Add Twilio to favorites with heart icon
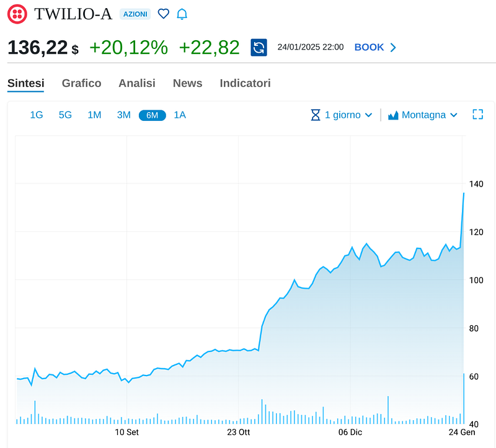The height and width of the screenshot is (448, 496). pos(163,14)
